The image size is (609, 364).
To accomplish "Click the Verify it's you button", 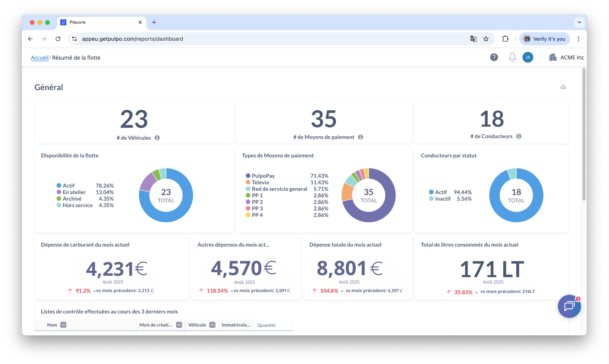I will (x=544, y=39).
